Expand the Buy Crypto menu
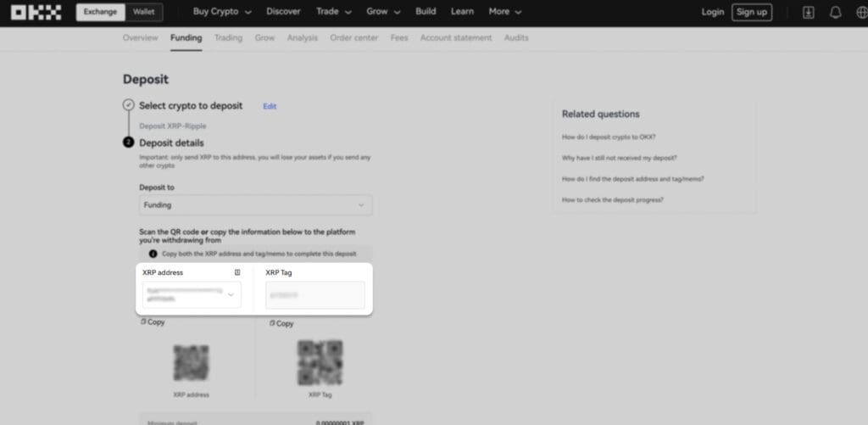 coord(222,12)
